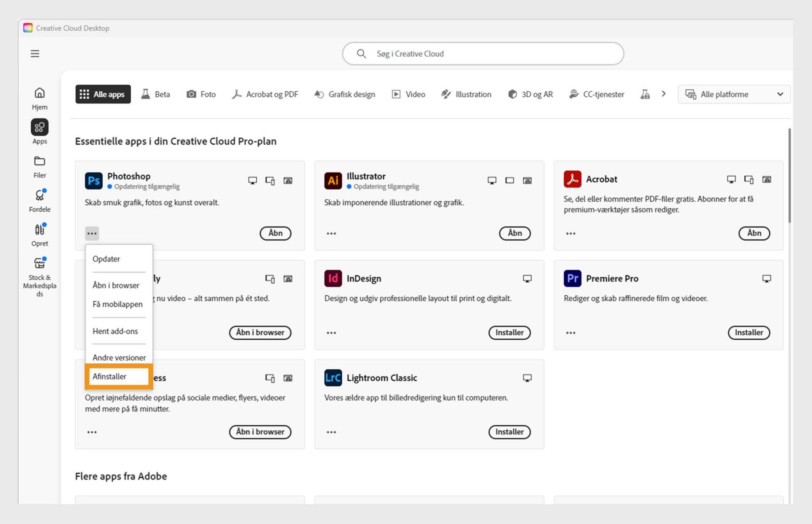Select Afinstaller from the context menu
The image size is (812, 524).
(x=110, y=376)
